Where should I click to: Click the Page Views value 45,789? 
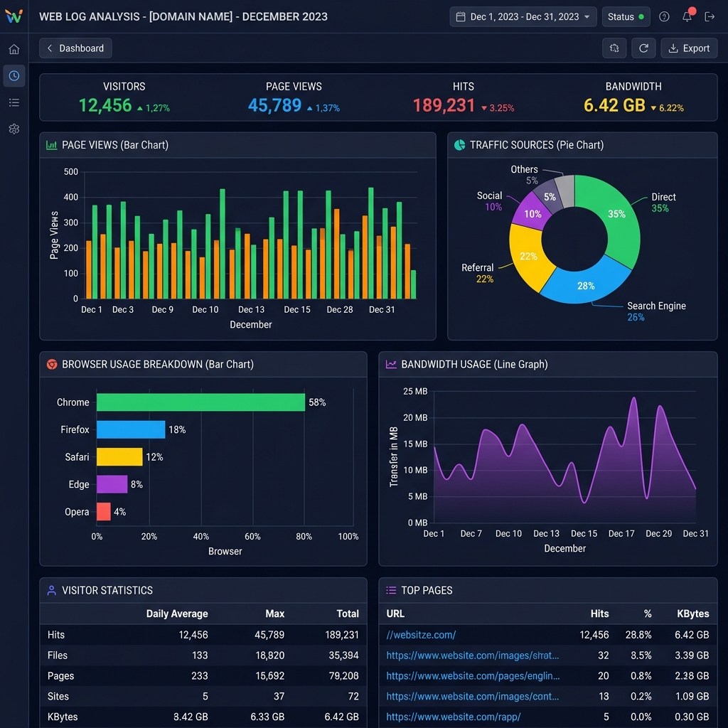click(275, 105)
